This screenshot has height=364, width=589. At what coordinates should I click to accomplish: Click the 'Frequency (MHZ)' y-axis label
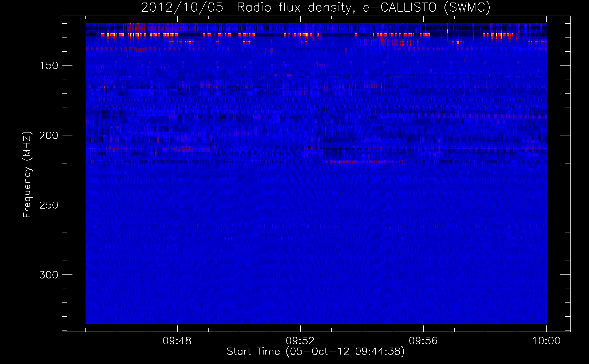[x=27, y=174]
